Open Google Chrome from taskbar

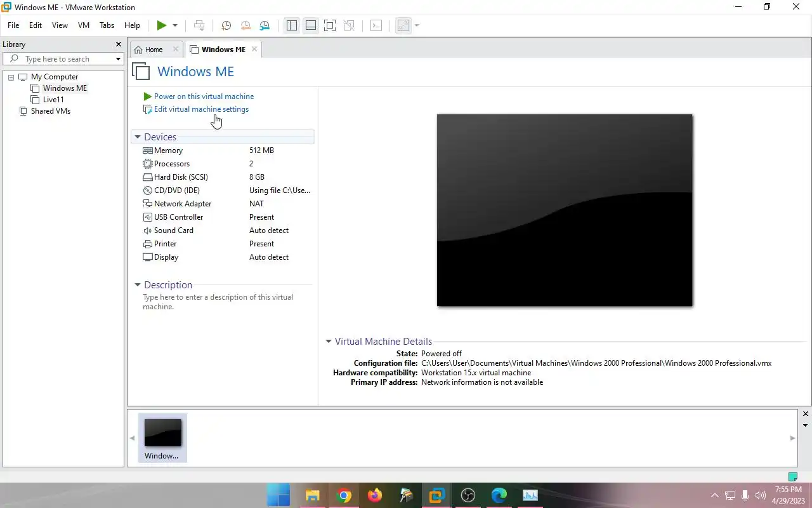point(344,495)
